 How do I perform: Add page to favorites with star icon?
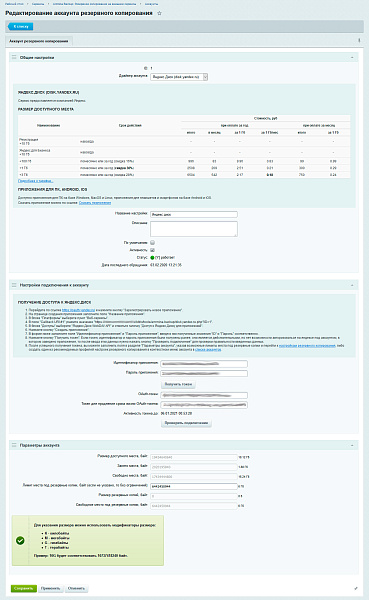(160, 13)
